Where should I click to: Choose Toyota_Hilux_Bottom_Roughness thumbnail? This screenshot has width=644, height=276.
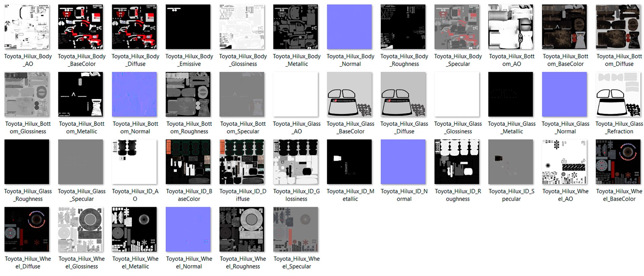188,94
